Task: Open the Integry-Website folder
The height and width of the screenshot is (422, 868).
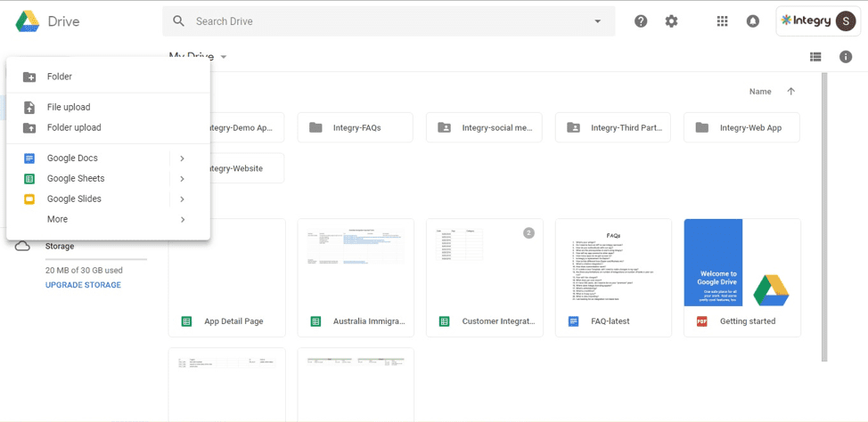Action: point(246,168)
